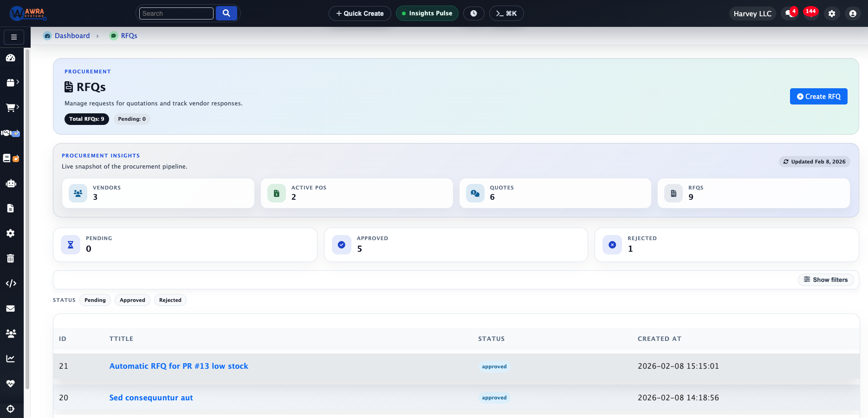Expand the shopping cart menu in sidebar
868x418 pixels.
(12, 108)
